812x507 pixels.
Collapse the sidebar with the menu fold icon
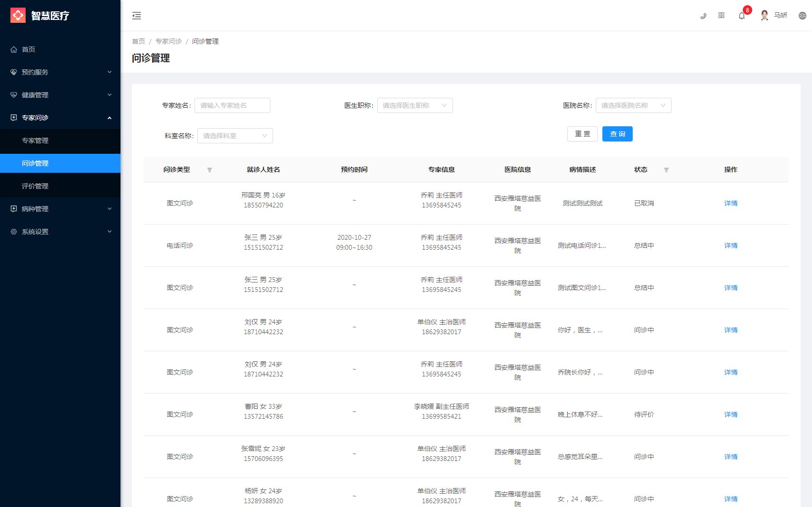137,16
